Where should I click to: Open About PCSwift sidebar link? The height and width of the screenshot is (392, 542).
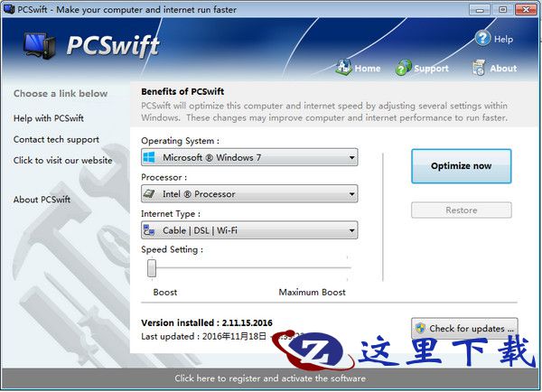click(42, 200)
